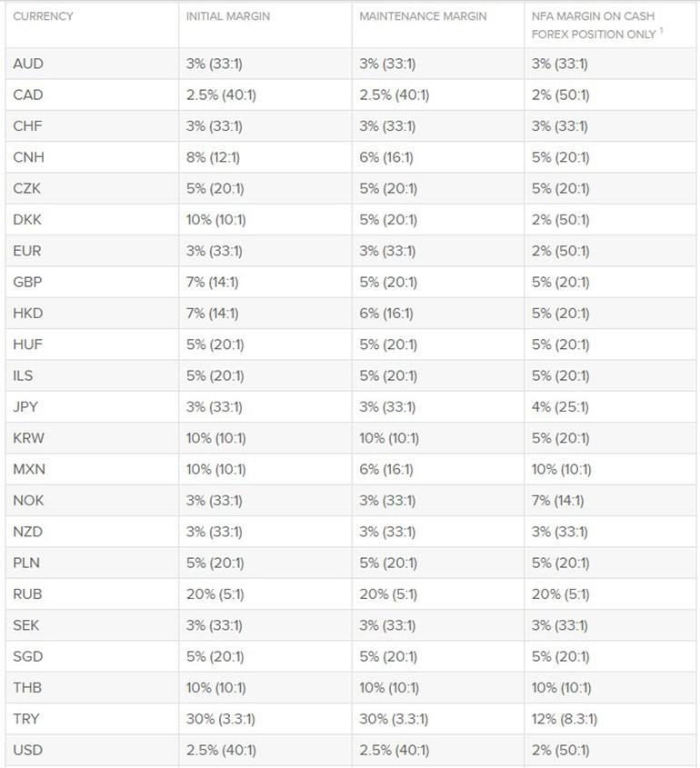Click the CURRENCY column header
Image resolution: width=700 pixels, height=768 pixels.
43,16
